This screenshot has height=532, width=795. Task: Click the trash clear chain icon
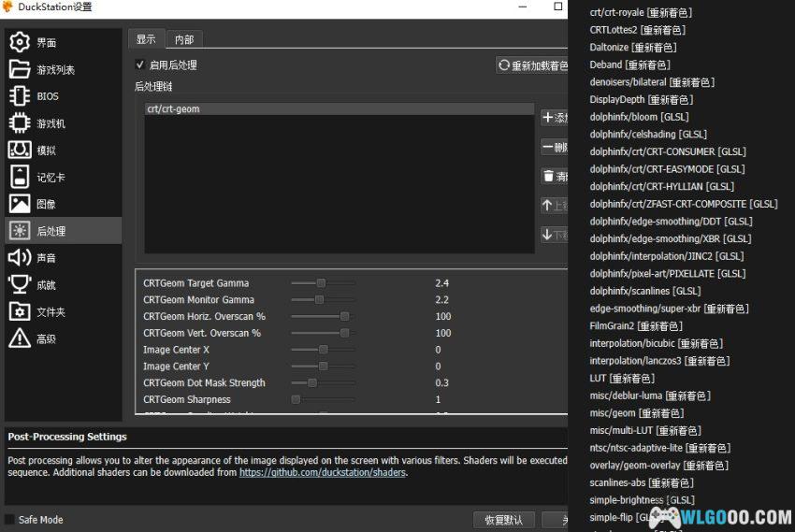click(548, 176)
